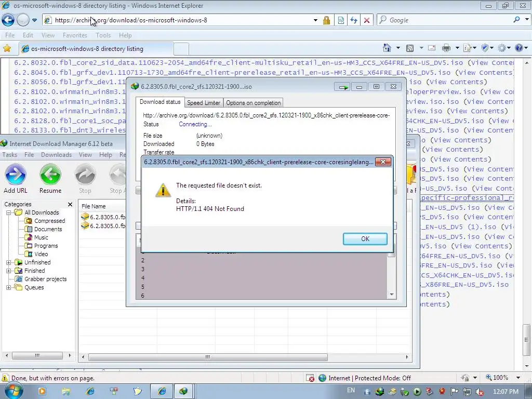Open IDM's View menu
The width and height of the screenshot is (532, 399).
click(86, 155)
